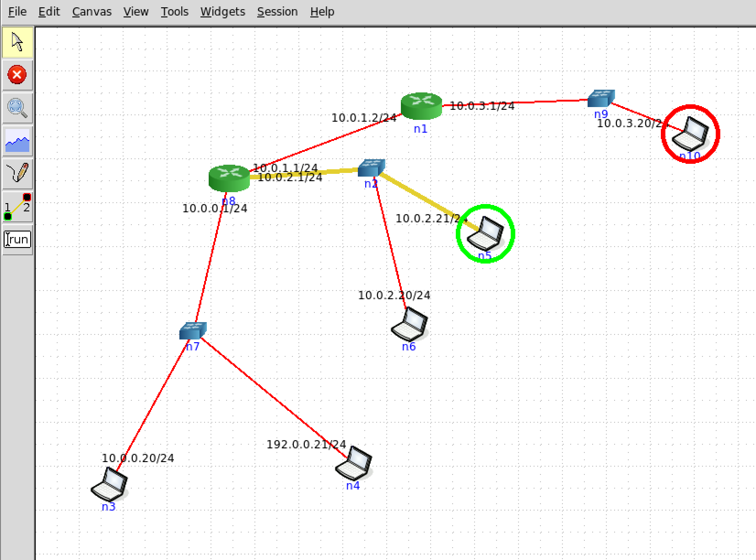Screen dimensions: 756x560
Task: Open the File menu
Action: (x=17, y=11)
